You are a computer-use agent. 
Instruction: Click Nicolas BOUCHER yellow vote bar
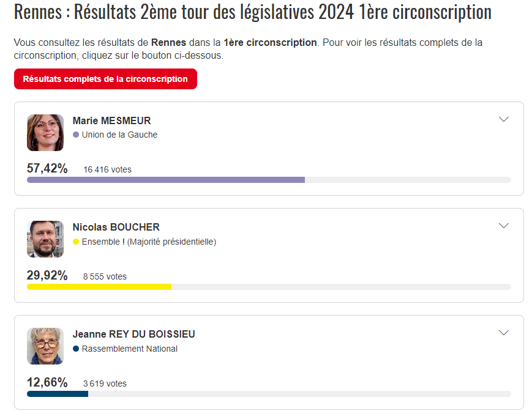(x=99, y=287)
